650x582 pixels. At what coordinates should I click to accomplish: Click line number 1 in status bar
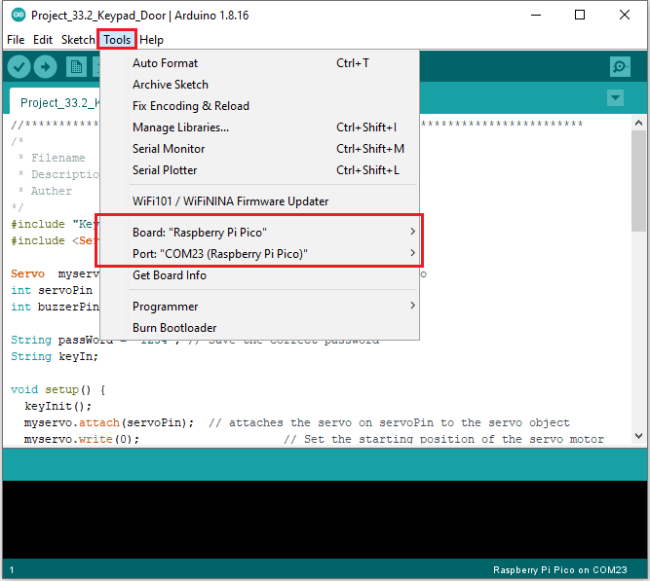point(12,570)
